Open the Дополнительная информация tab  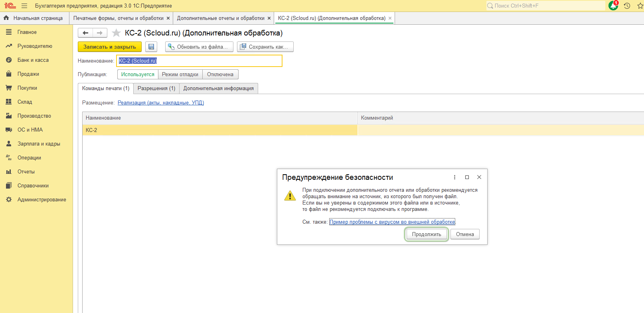(219, 89)
